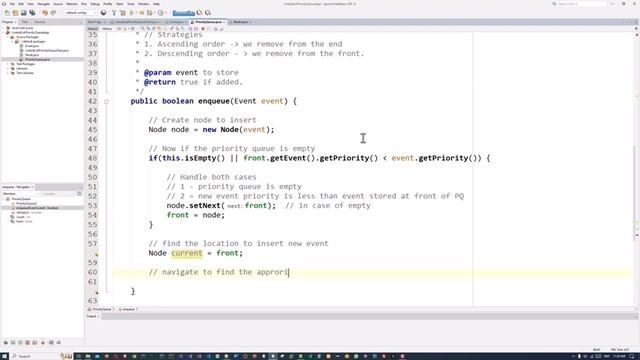The width and height of the screenshot is (640, 360).
Task: Click the New Project toolbar icon
Action: pyautogui.click(x=16, y=13)
